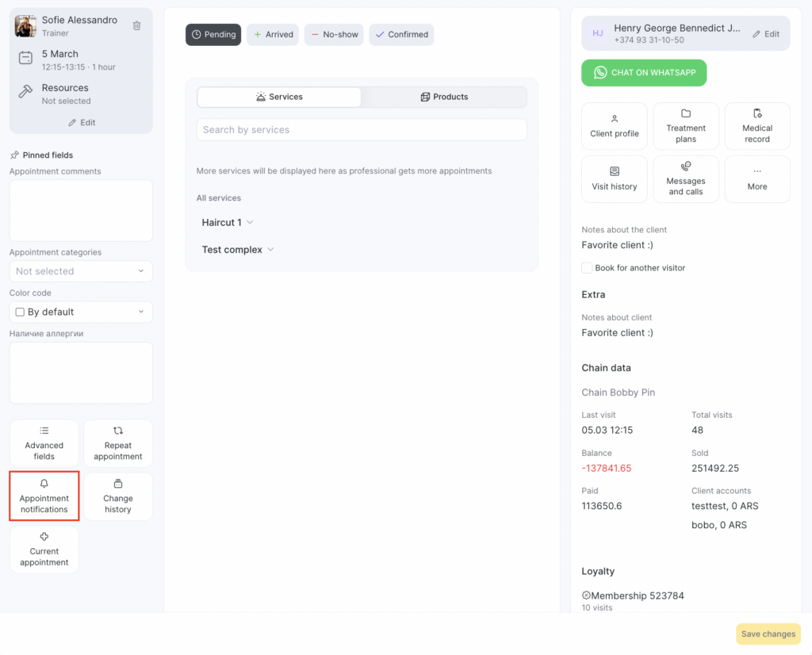Image resolution: width=812 pixels, height=655 pixels.
Task: Expand the Haircut 1 service group
Action: coord(228,223)
